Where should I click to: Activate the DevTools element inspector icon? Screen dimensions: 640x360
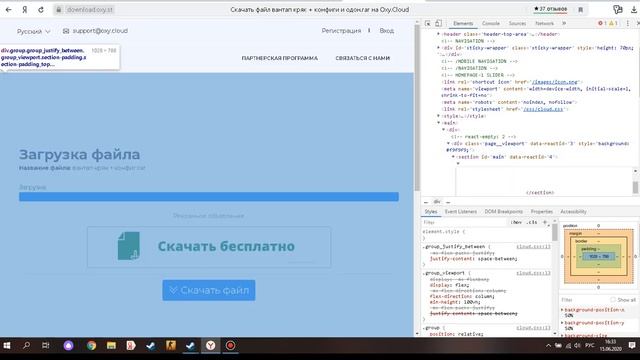(427, 24)
